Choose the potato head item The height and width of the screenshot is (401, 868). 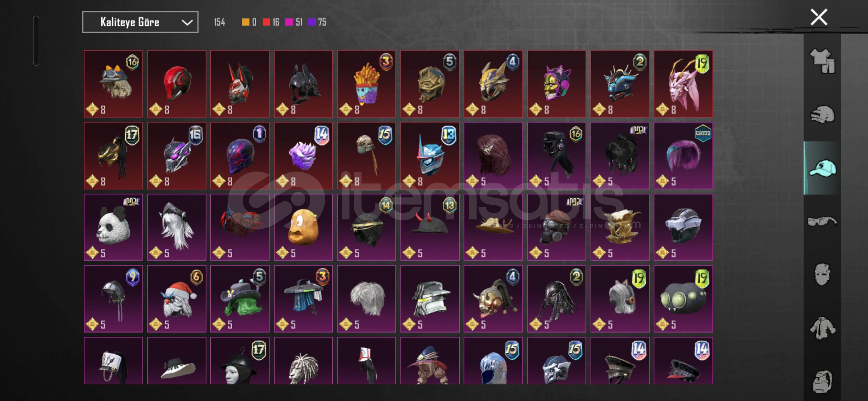click(303, 227)
